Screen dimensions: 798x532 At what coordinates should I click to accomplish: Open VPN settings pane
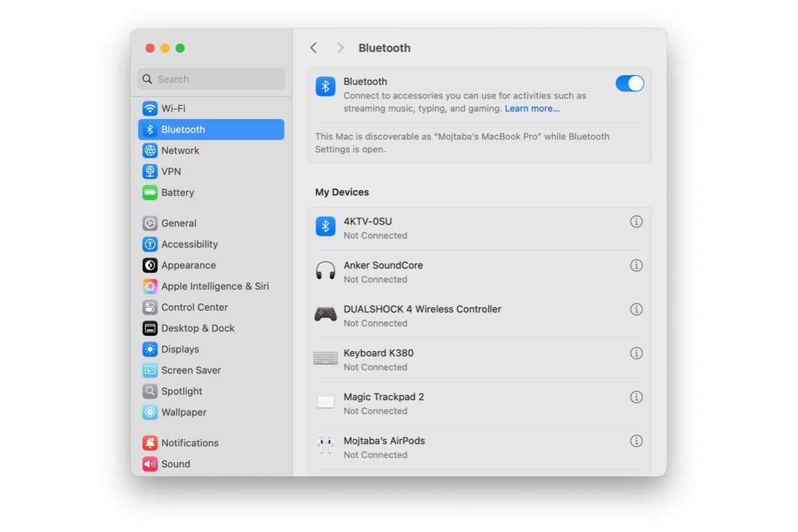pos(211,172)
